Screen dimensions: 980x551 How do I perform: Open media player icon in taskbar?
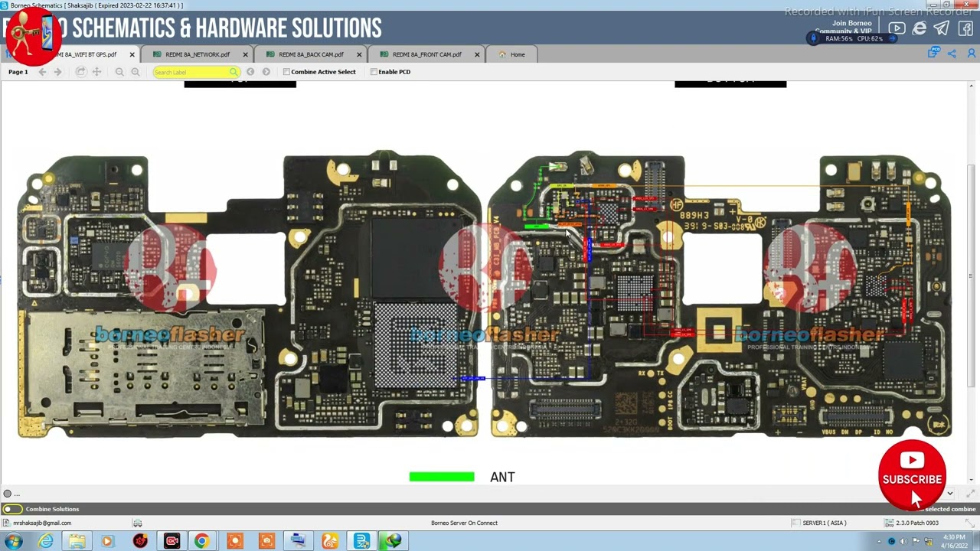106,541
